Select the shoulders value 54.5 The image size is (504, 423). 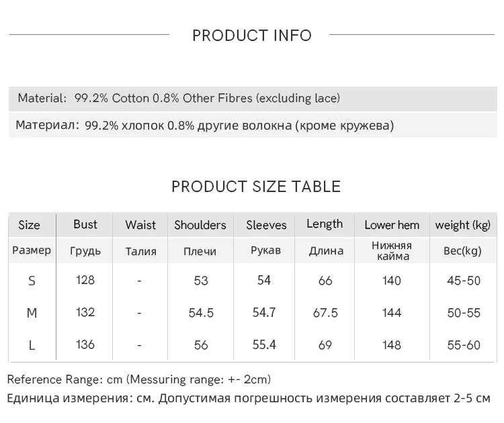201,313
